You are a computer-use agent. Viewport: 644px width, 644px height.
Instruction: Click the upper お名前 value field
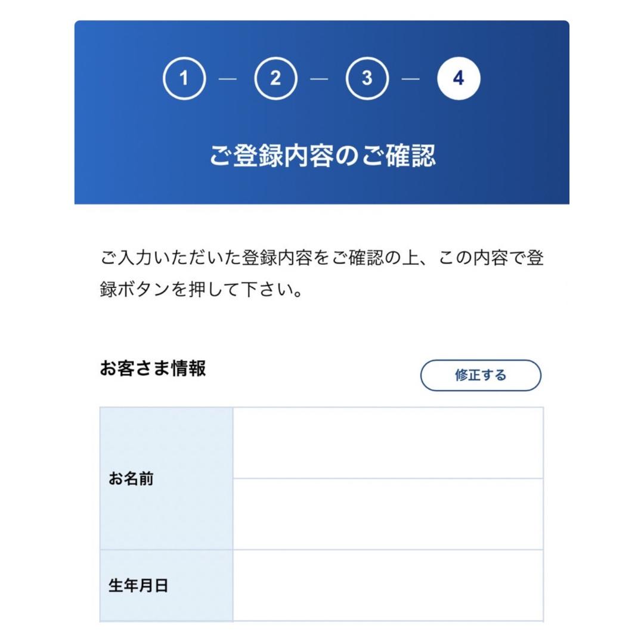pos(388,443)
